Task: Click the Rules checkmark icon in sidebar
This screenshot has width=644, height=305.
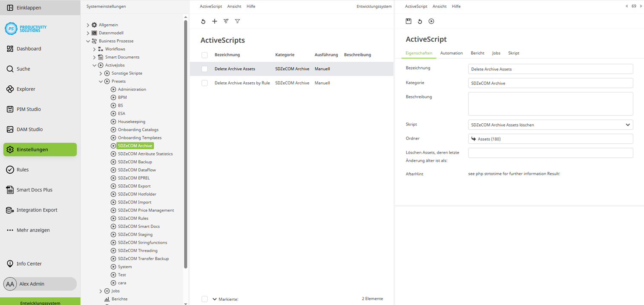Action: click(x=10, y=170)
